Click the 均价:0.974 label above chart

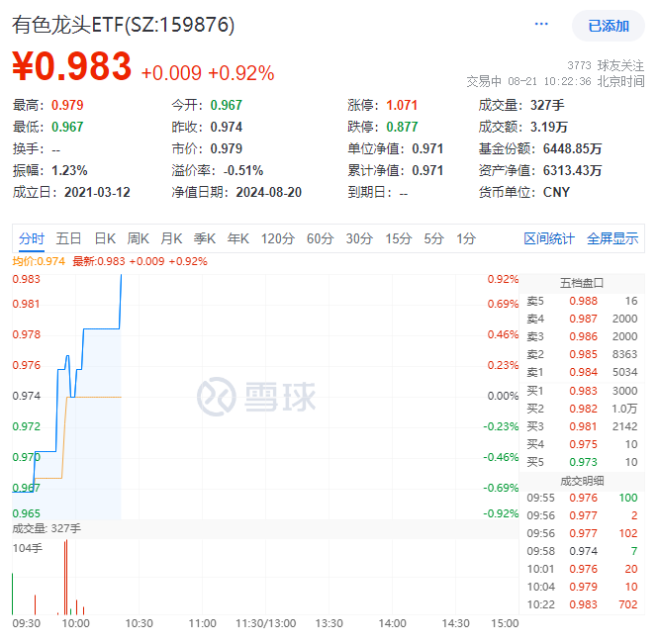tap(39, 261)
